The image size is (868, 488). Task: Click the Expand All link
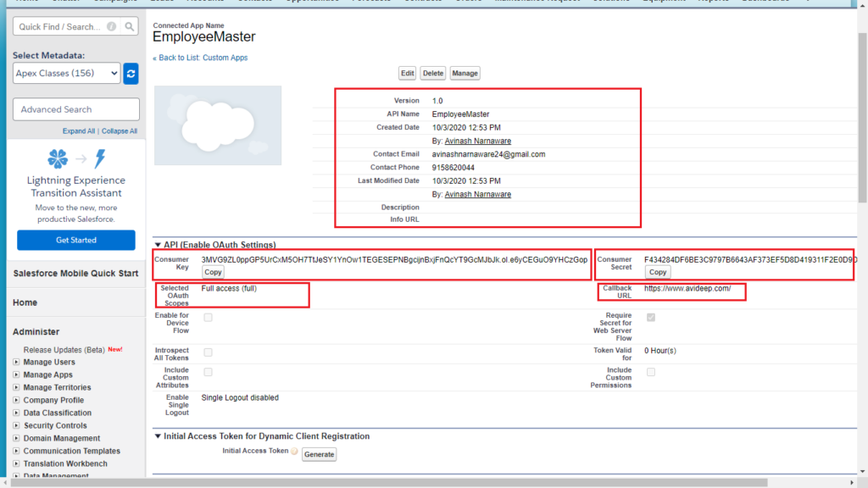79,131
